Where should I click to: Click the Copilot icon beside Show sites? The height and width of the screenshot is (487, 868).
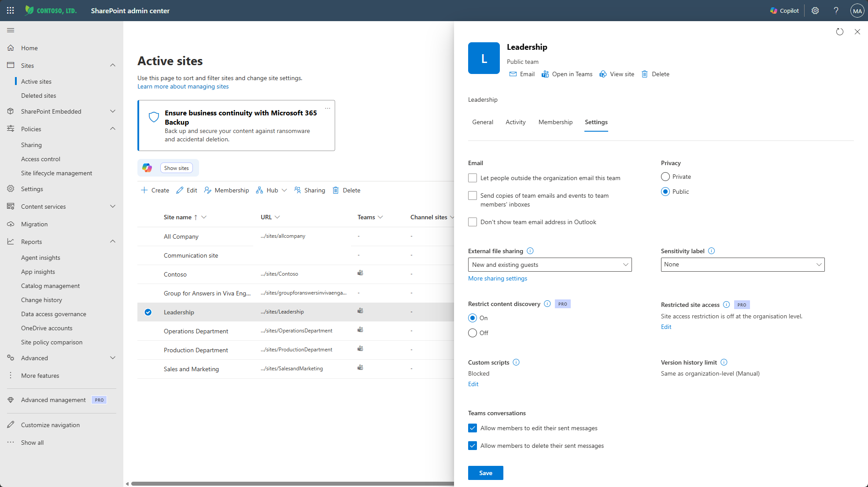coord(147,168)
